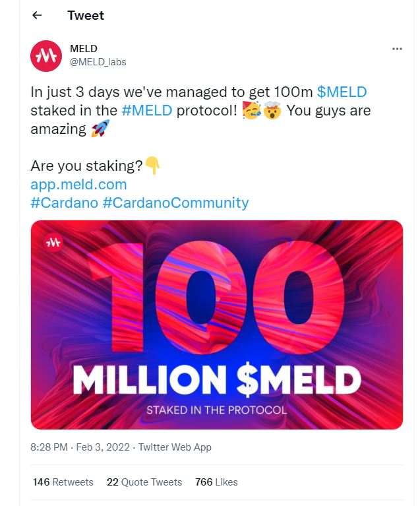Go back using the left arrow
The image size is (420, 506).
point(38,15)
